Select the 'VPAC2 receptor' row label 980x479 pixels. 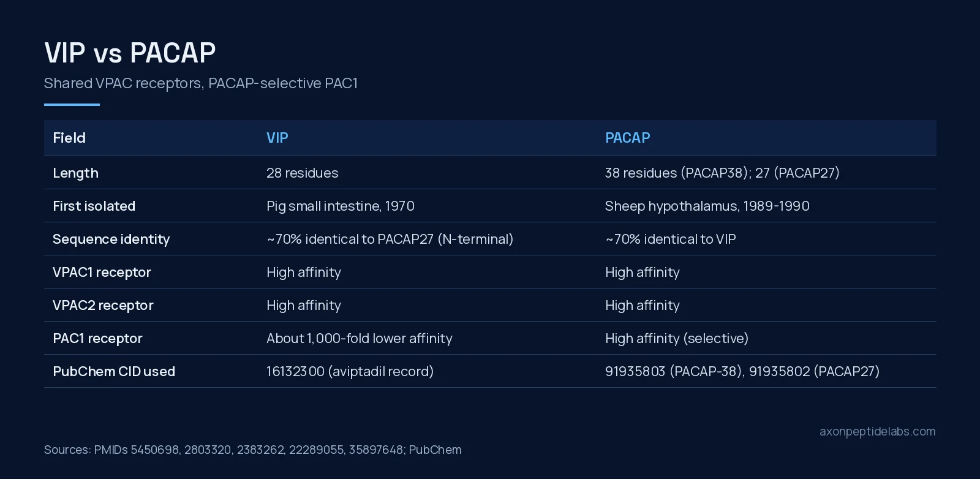click(103, 306)
